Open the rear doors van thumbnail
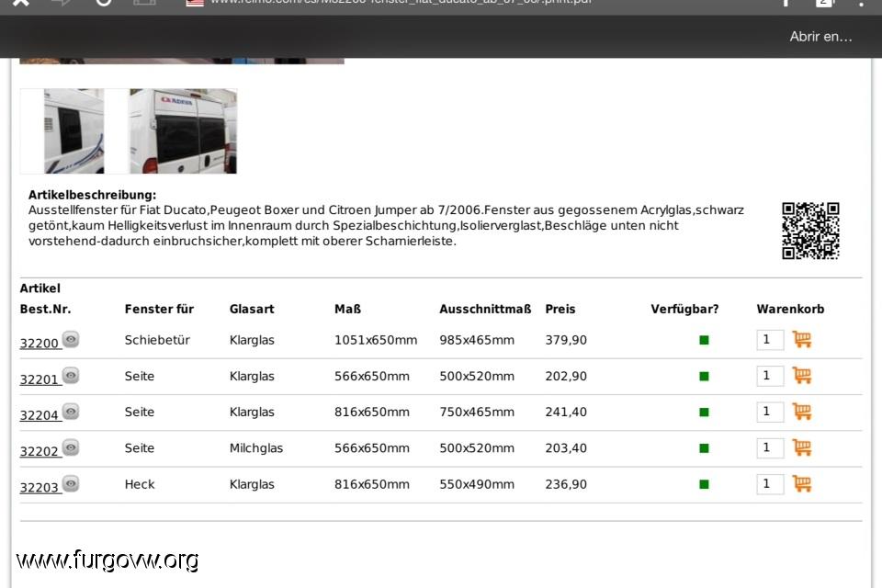Viewport: 882px width, 588px height. click(183, 131)
